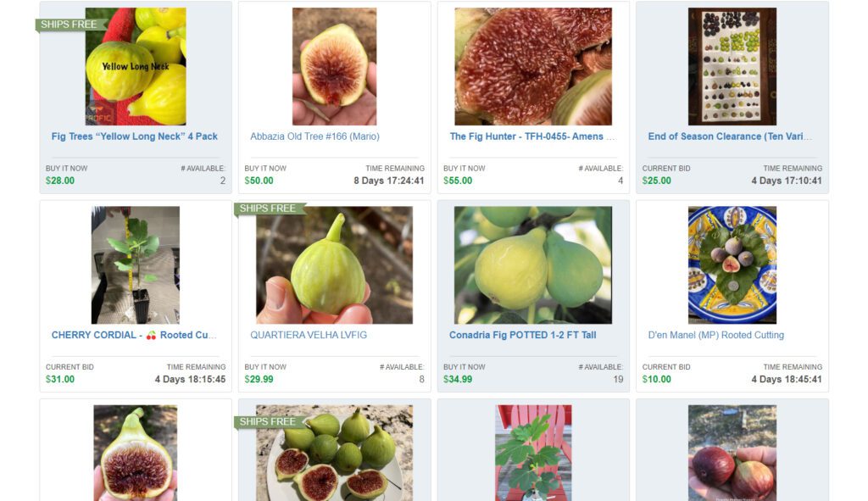Click SHIPS FREE badge on Yellow Long Neck
The image size is (868, 501).
[71, 25]
